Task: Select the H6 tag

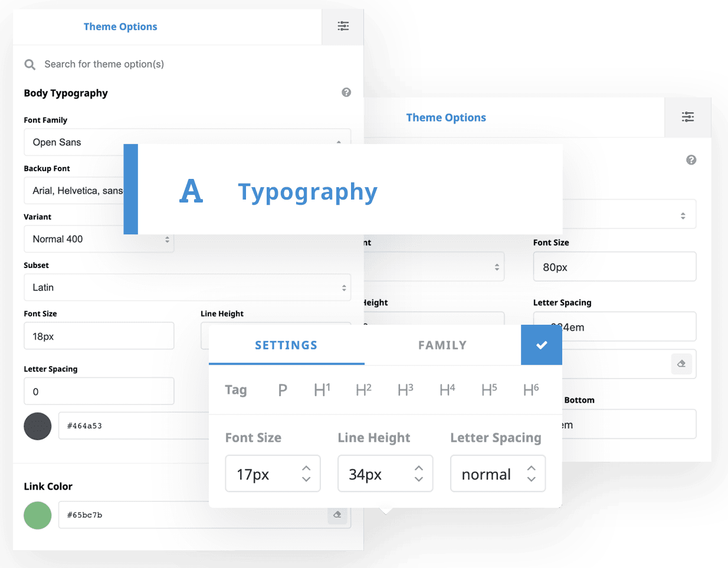Action: pos(531,390)
